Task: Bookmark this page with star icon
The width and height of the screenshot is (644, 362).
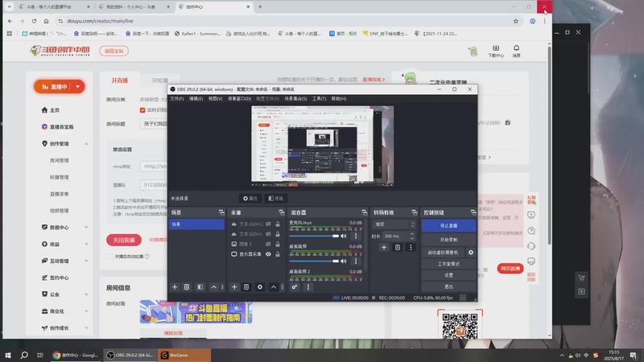Action: (x=515, y=21)
